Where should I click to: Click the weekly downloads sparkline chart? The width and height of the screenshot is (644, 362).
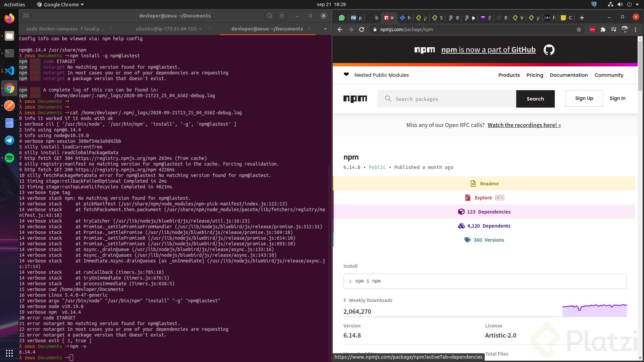[x=594, y=310]
